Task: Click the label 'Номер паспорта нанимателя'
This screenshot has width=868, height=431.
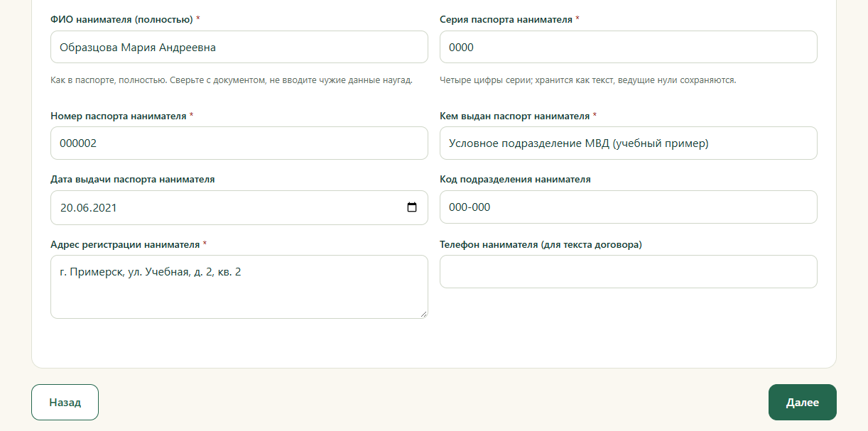Action: [x=119, y=116]
